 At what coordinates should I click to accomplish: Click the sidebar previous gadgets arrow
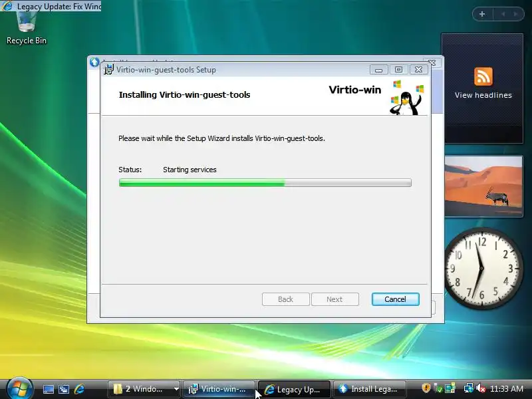point(503,14)
